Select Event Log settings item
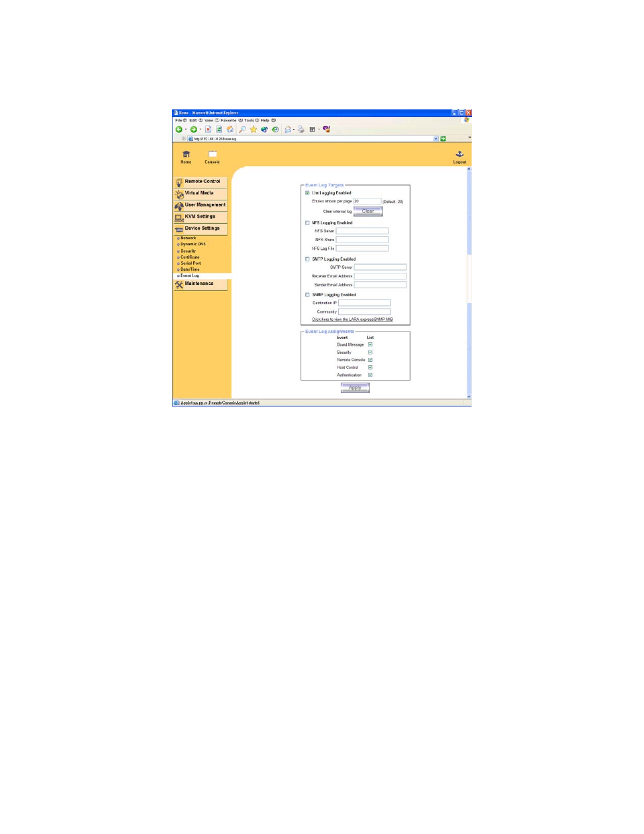 point(189,276)
